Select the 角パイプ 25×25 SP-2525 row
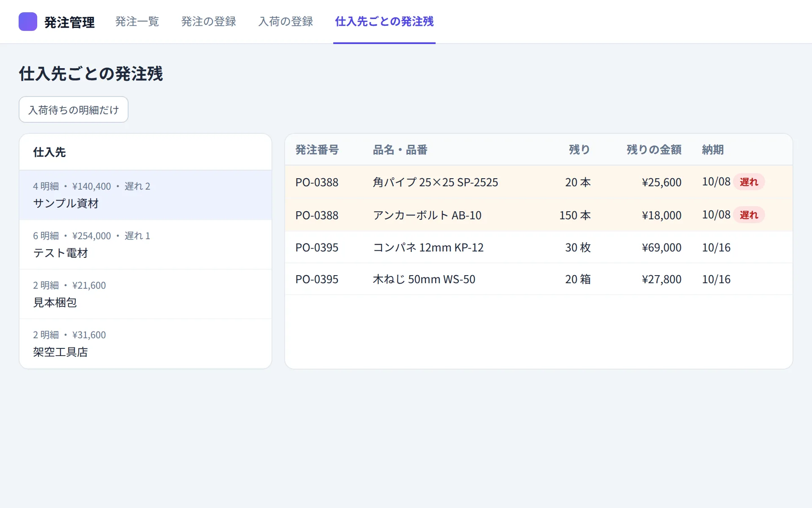Image resolution: width=812 pixels, height=508 pixels. point(539,182)
